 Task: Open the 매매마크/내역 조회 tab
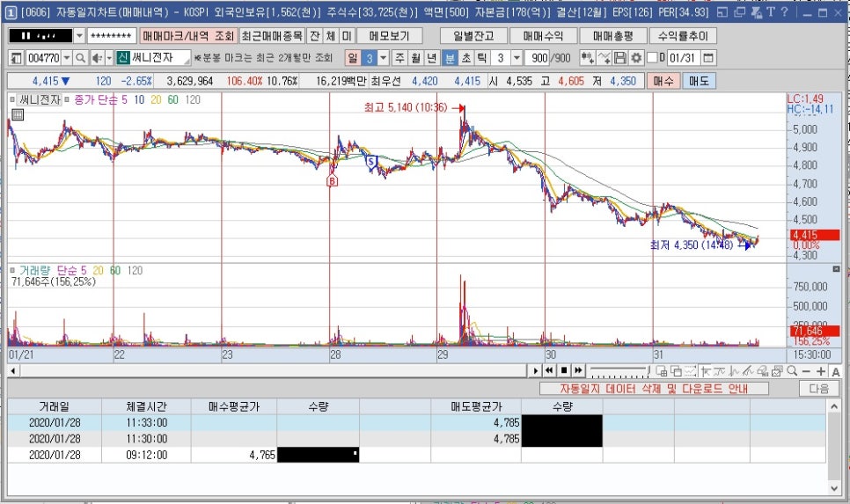tap(188, 36)
